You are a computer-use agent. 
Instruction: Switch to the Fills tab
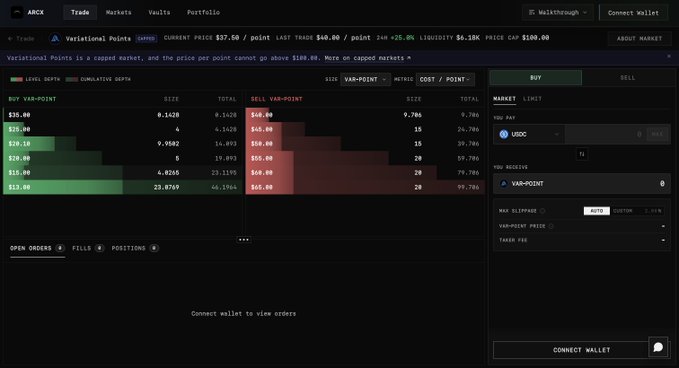[88, 249]
